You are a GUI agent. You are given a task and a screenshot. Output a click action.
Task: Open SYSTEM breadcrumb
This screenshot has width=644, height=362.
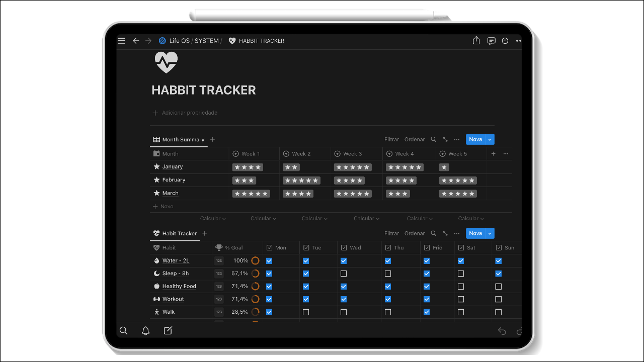point(207,41)
